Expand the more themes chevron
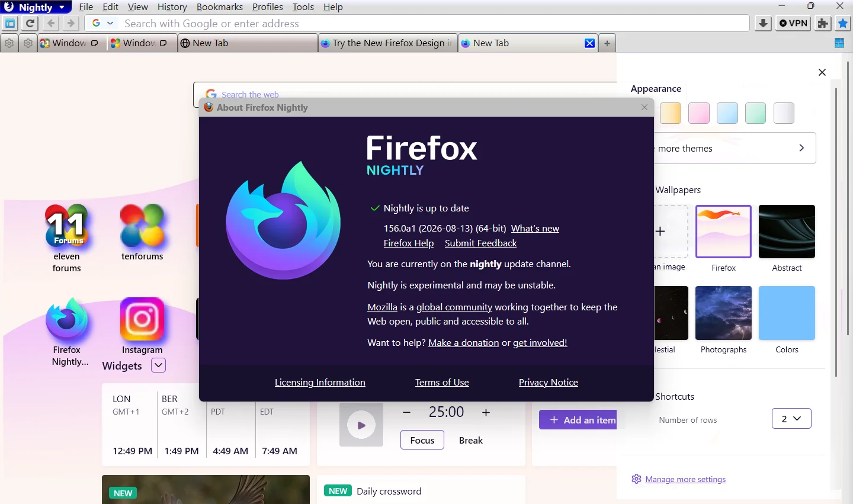This screenshot has height=504, width=853. coord(801,148)
